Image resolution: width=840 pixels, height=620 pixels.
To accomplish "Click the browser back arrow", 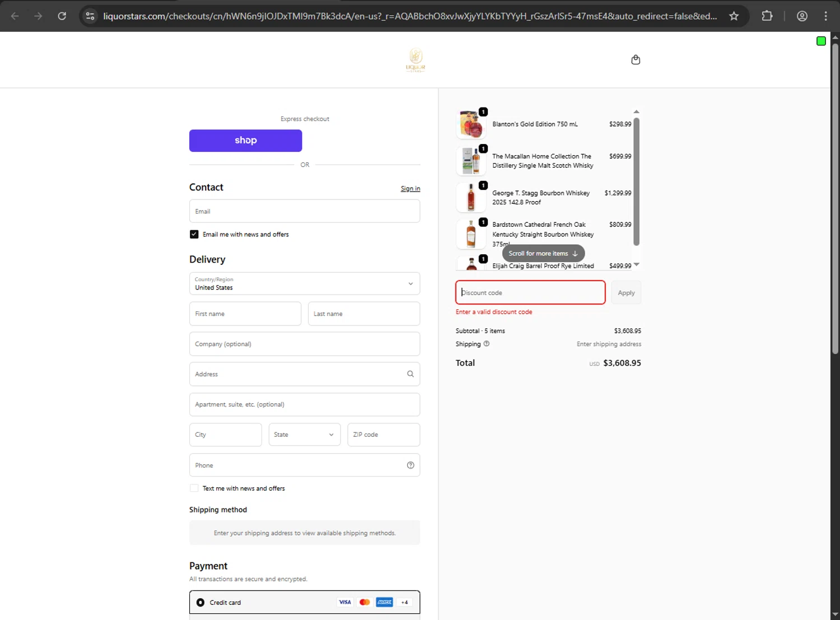I will pos(15,16).
